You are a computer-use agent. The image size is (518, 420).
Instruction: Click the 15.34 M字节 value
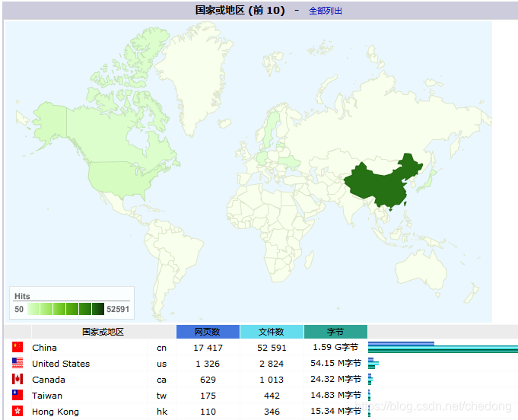335,411
